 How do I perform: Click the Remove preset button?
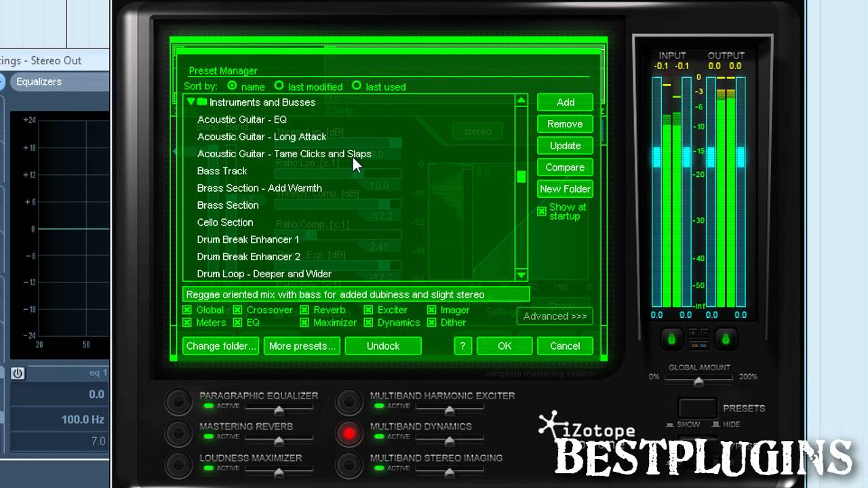pyautogui.click(x=566, y=124)
